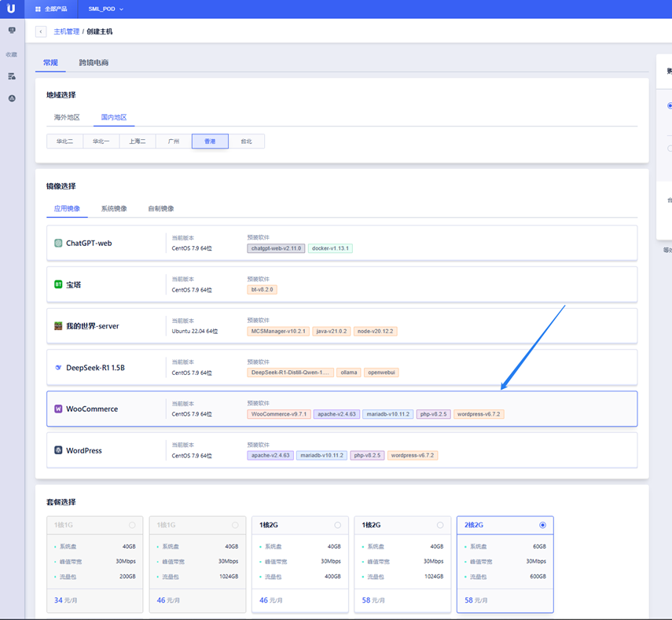Select the 国内地区 region tab
The image size is (672, 620).
coord(114,117)
